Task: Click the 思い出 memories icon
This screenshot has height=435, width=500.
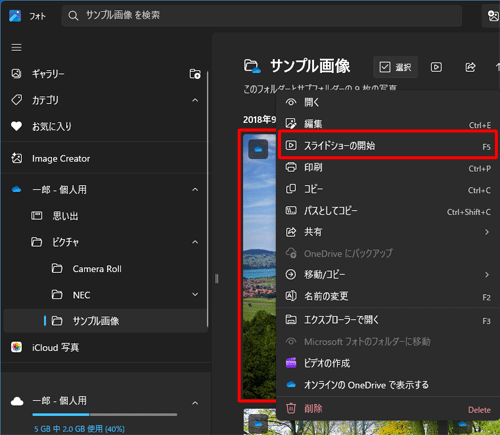Action: click(x=37, y=216)
